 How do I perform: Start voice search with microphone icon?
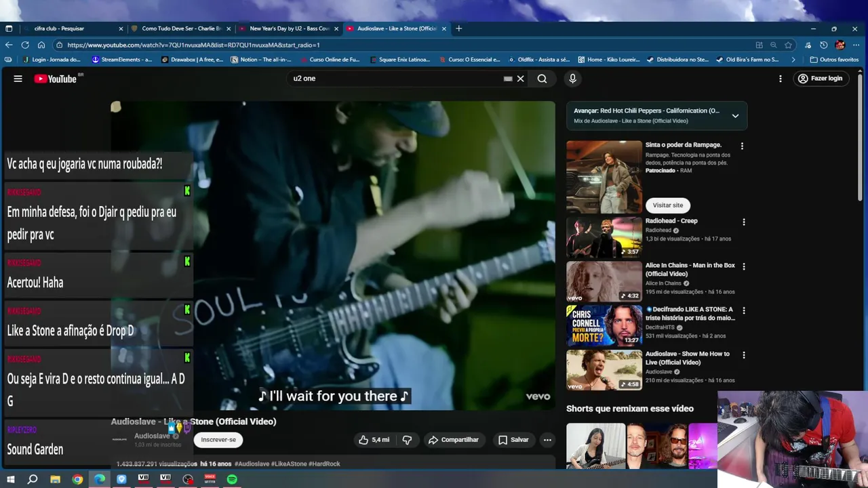pyautogui.click(x=572, y=79)
